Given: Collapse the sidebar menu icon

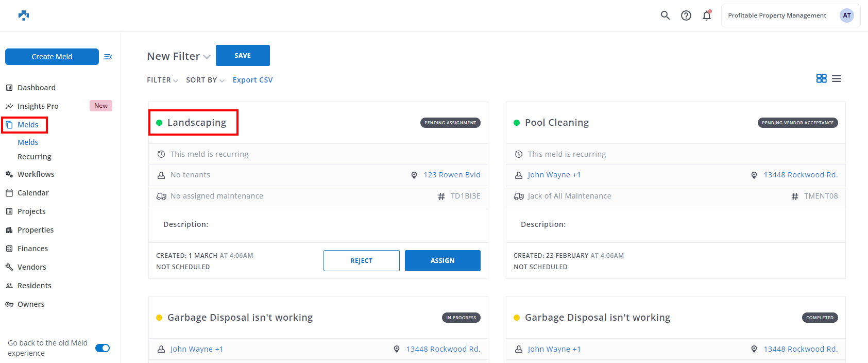Looking at the screenshot, I should click(x=108, y=57).
